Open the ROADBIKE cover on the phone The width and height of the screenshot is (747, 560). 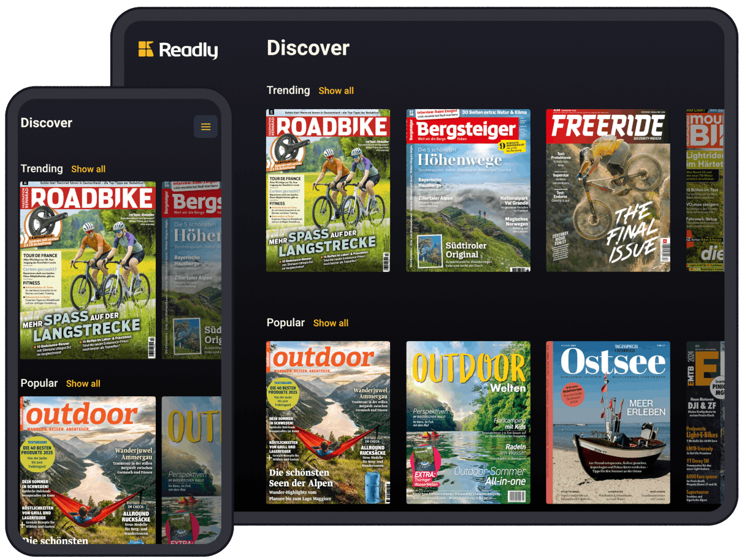click(x=88, y=270)
